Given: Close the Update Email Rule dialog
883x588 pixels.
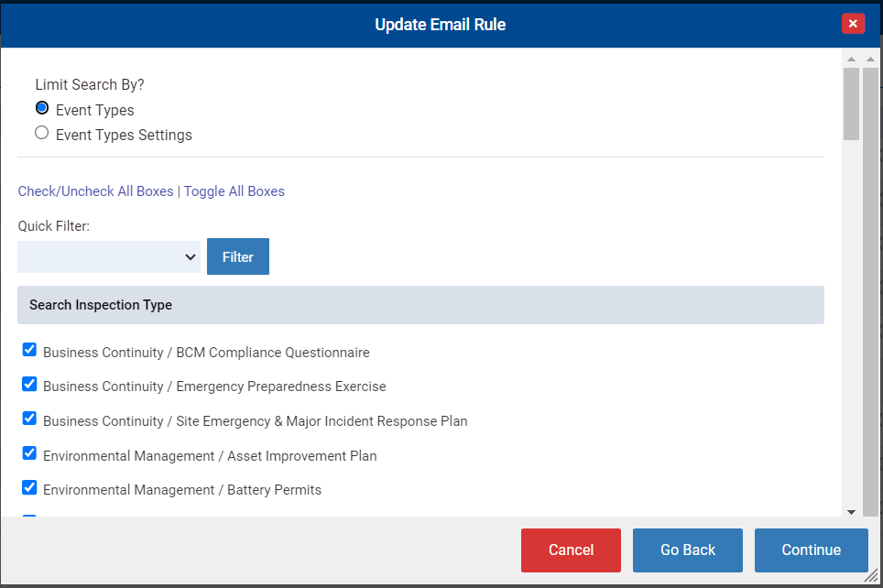Looking at the screenshot, I should click(x=853, y=24).
